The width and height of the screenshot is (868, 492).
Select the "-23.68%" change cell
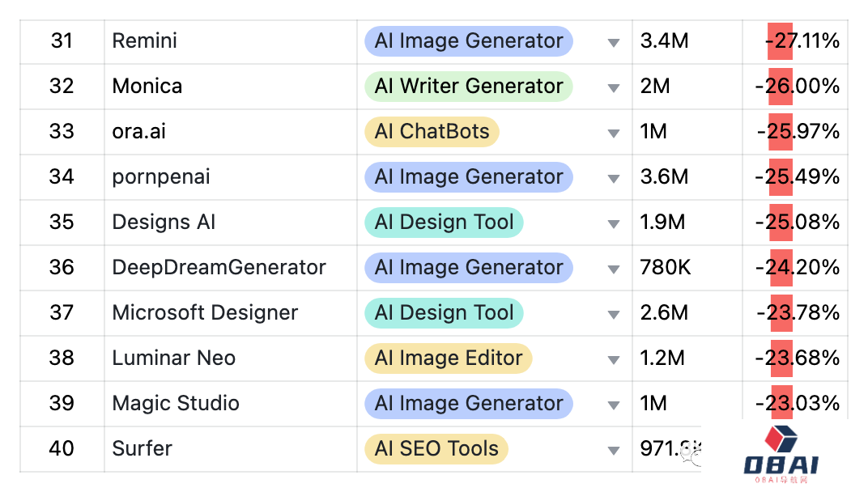point(795,359)
